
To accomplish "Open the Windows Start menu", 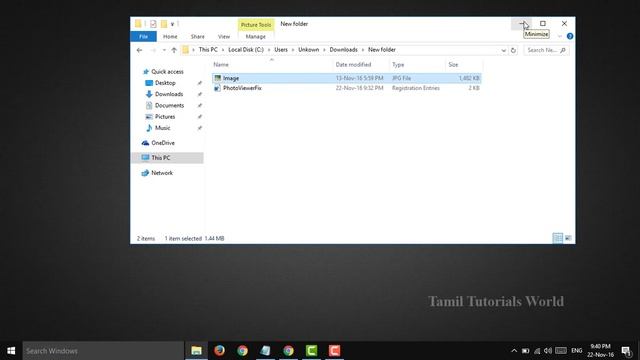I will 11,351.
